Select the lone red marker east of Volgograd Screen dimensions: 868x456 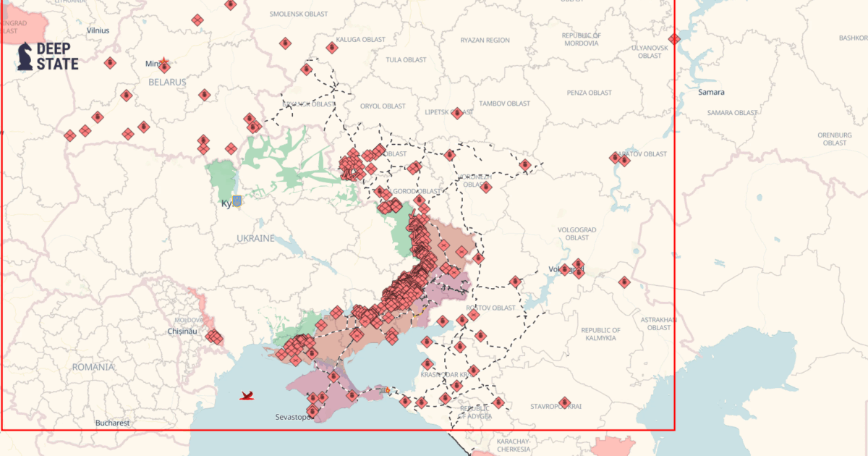tap(624, 282)
